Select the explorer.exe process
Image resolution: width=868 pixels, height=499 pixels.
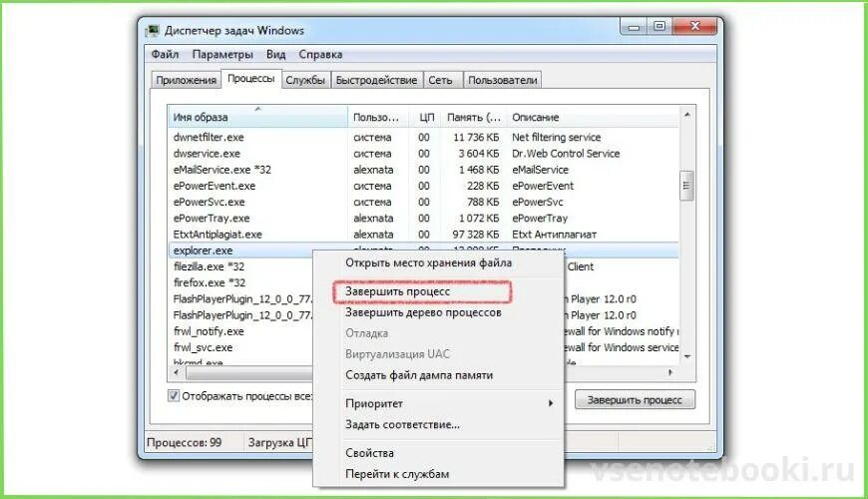pyautogui.click(x=203, y=250)
